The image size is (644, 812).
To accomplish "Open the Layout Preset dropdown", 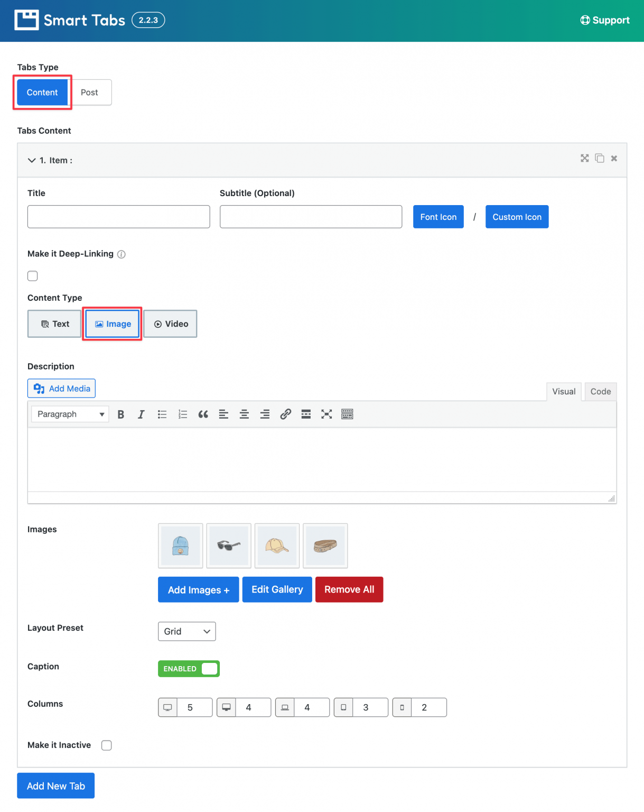I will pos(186,631).
